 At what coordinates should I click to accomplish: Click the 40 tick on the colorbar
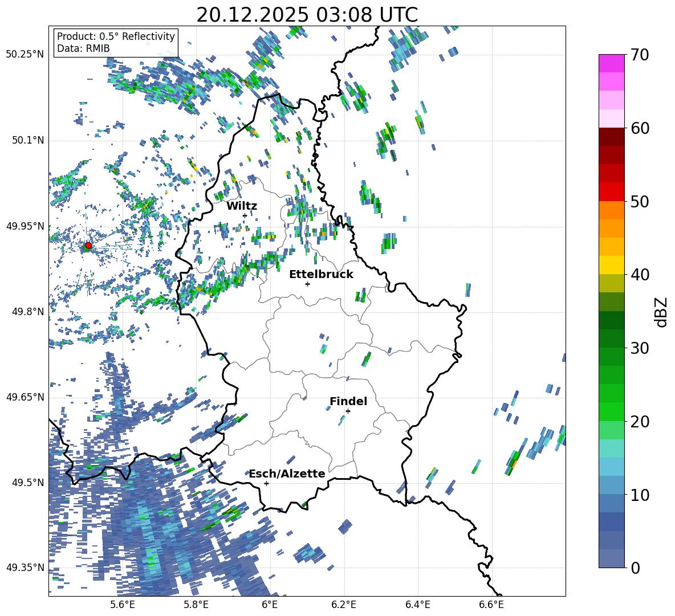(x=640, y=275)
